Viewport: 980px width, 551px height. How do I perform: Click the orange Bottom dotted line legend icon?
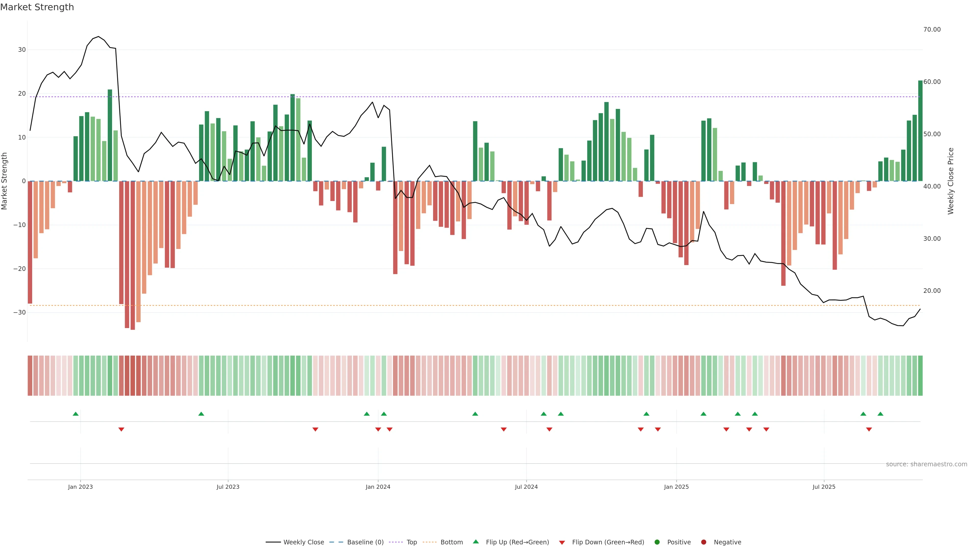click(x=430, y=542)
